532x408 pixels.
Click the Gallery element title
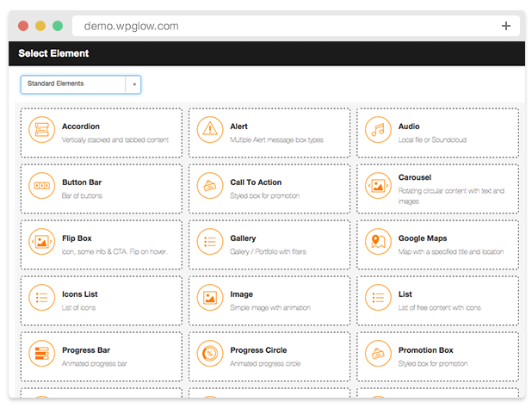(243, 238)
